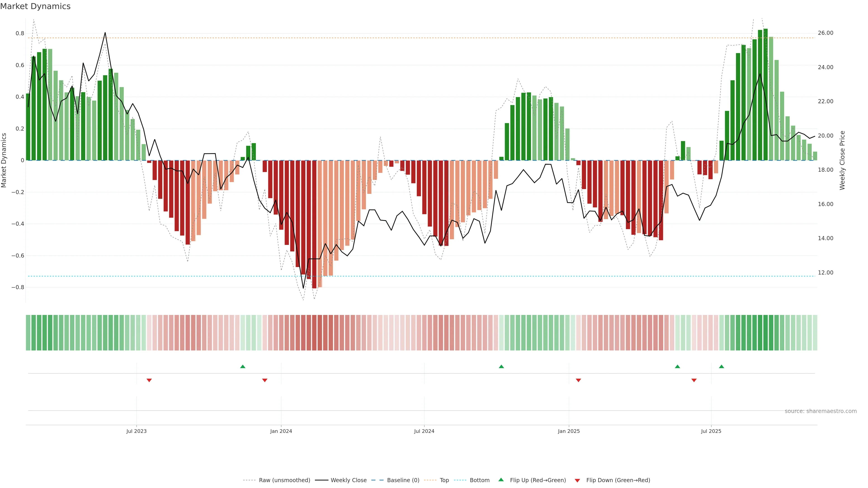Click the flip-up triangle just before the final one

pyautogui.click(x=678, y=366)
